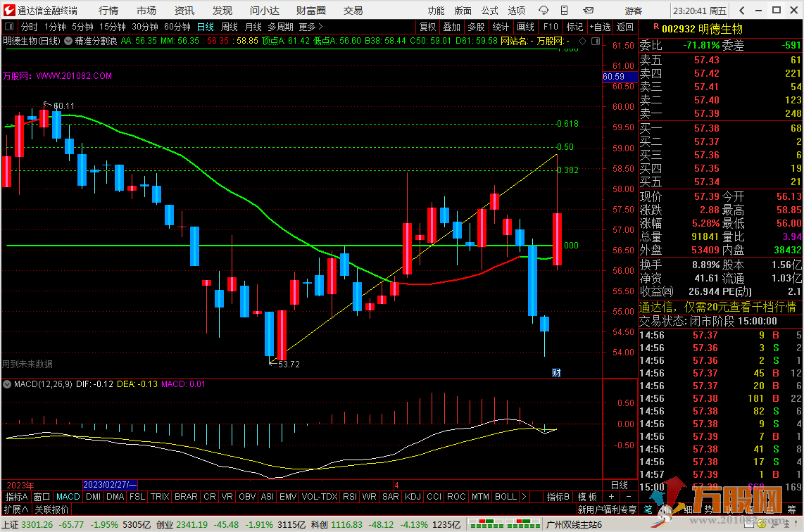Open the customer service headset icon
804x532 pixels.
544,11
